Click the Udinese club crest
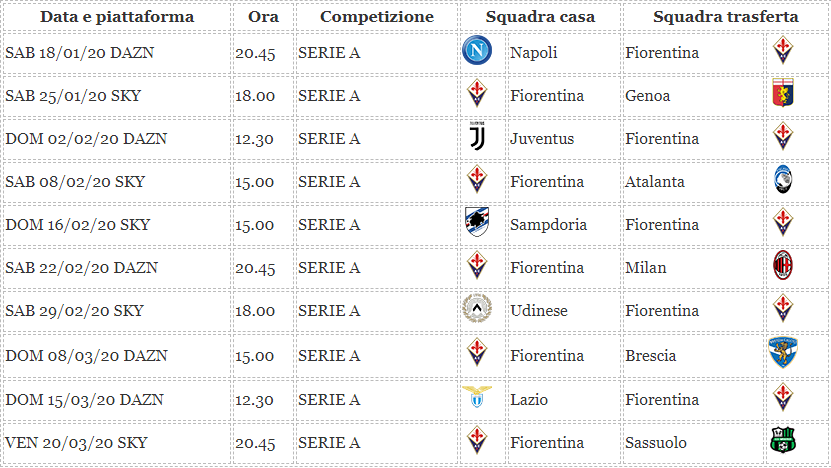831x468 pixels. pyautogui.click(x=477, y=309)
